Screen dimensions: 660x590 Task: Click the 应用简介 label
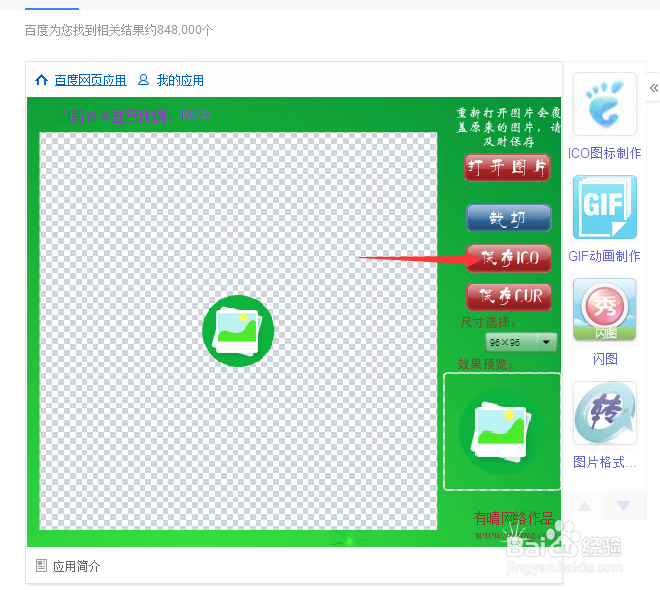pos(77,566)
